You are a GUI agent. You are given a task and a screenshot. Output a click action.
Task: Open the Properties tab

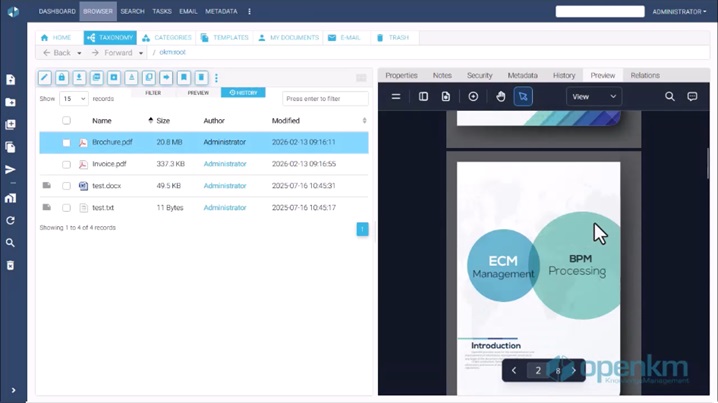pos(401,75)
